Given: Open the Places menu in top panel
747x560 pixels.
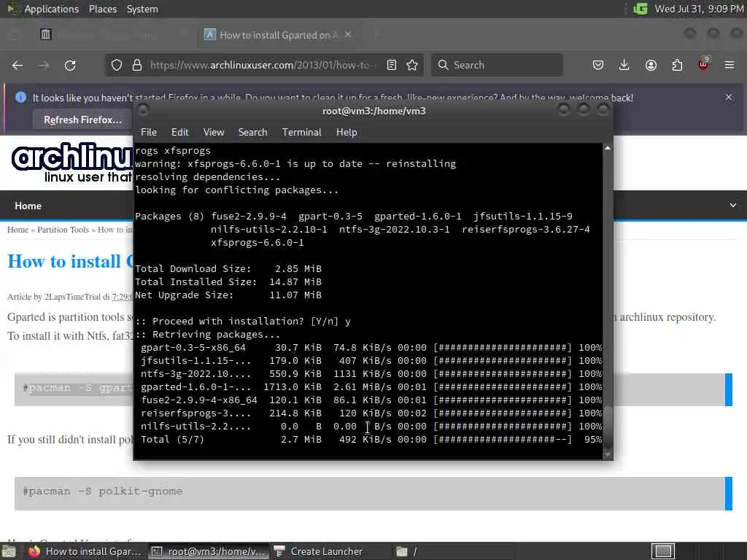Looking at the screenshot, I should (x=102, y=9).
